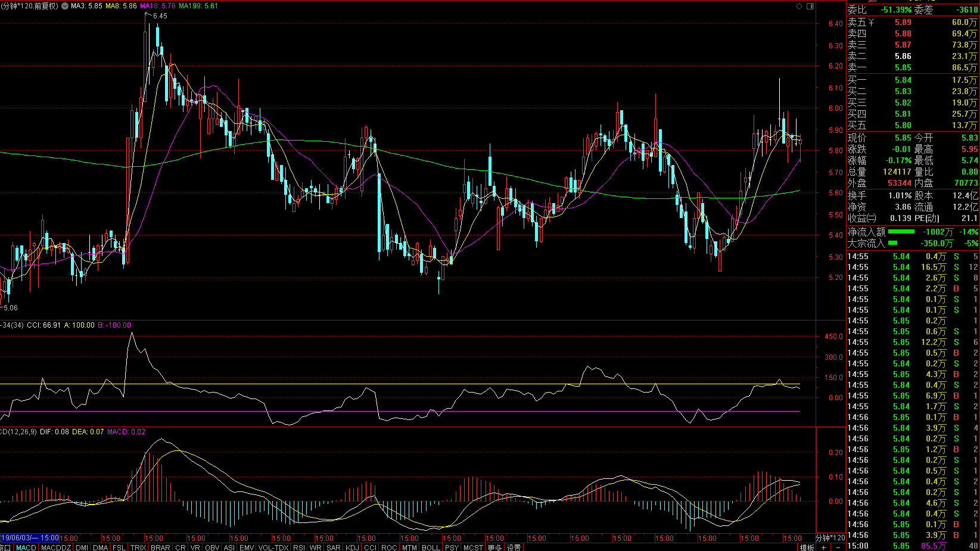Expand the 卖五 order book arrow

coord(872,23)
